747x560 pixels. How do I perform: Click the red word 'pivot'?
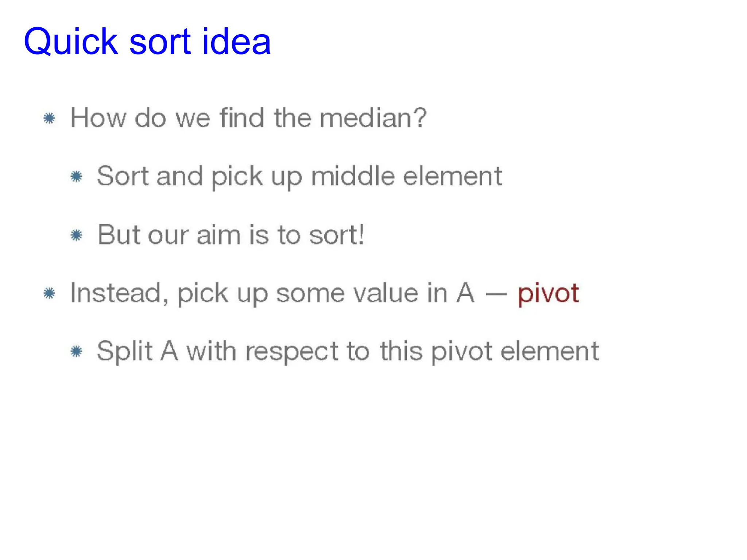(x=548, y=294)
